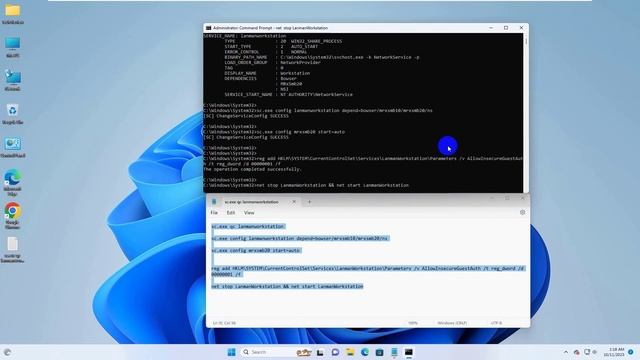Click 'sc.exe qc lanmanworkstation' line in Notepad
Viewport: 640px width, 360px height.
(x=248, y=226)
